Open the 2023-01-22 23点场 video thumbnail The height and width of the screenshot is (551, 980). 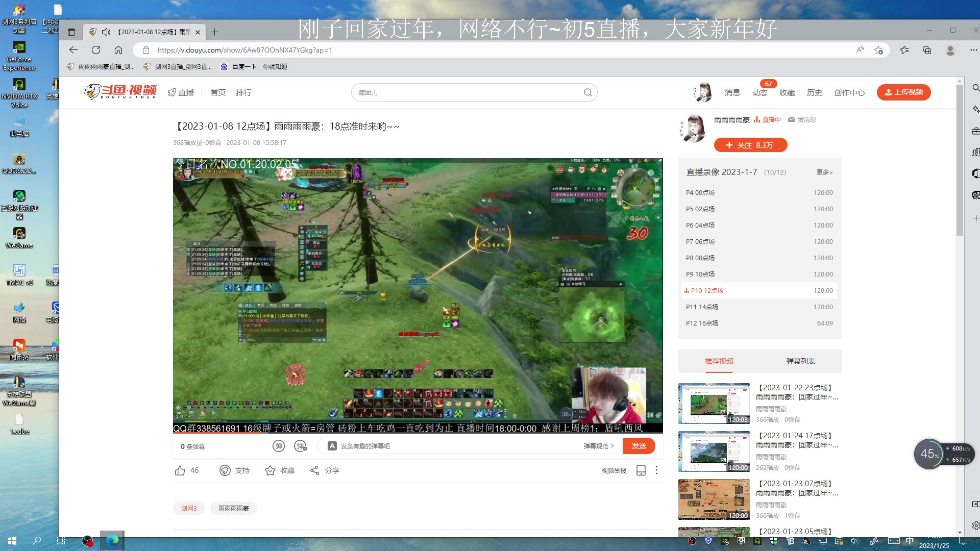(714, 404)
